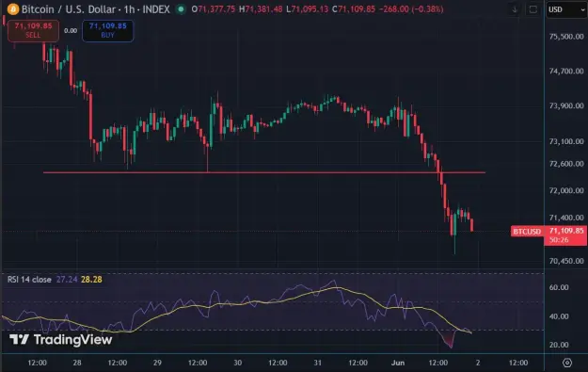Click the close price C71,109.85 value

pyautogui.click(x=354, y=9)
